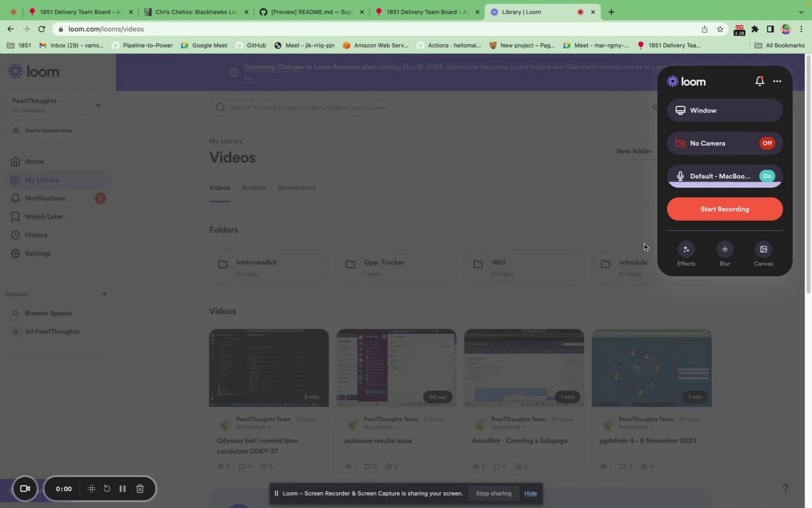Screen dimensions: 812x508
Task: Toggle the No Camera Off switch
Action: point(767,144)
